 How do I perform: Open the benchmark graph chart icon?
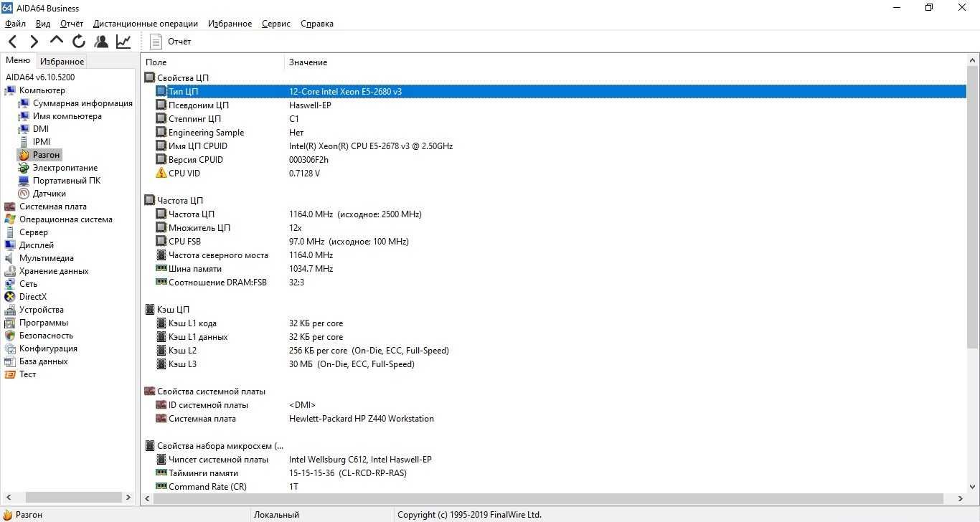pos(123,42)
